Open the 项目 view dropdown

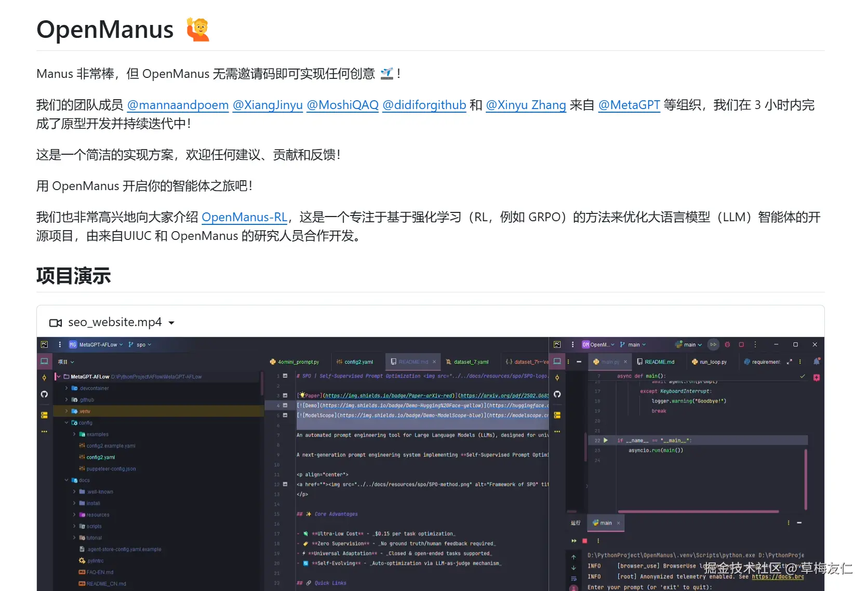pos(66,362)
